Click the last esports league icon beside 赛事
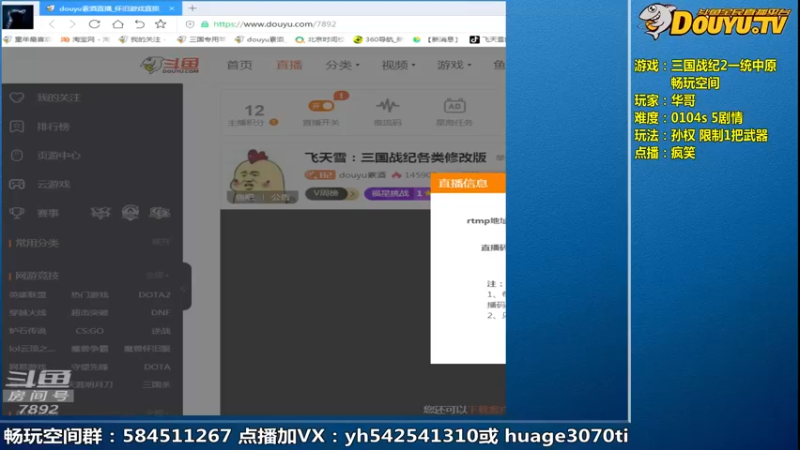The height and width of the screenshot is (450, 800). coord(159,213)
